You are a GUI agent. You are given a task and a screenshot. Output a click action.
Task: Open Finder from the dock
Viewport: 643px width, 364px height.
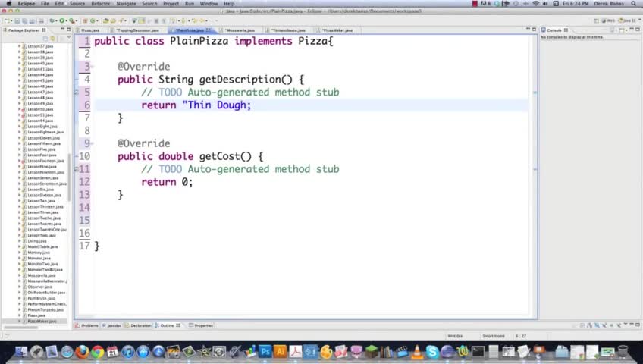point(21,351)
